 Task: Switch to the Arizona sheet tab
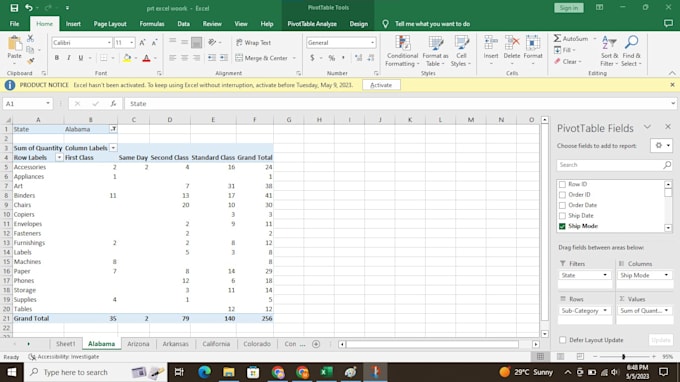[x=138, y=344]
